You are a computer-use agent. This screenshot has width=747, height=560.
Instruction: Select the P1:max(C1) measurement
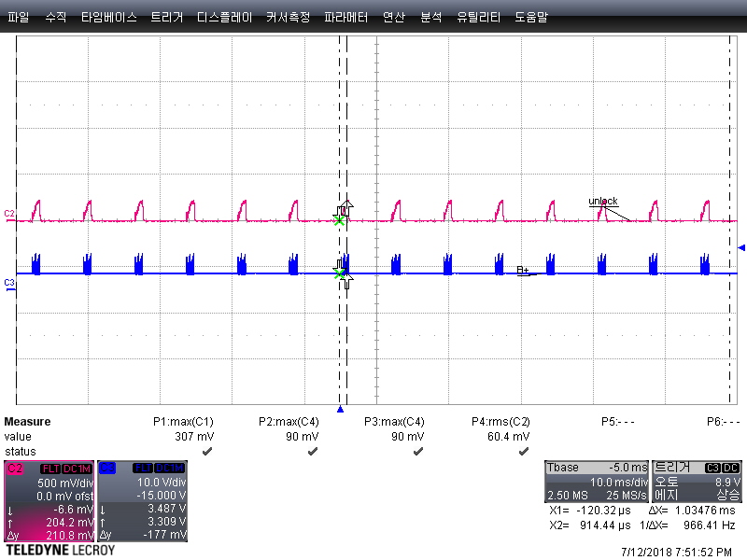click(x=183, y=422)
